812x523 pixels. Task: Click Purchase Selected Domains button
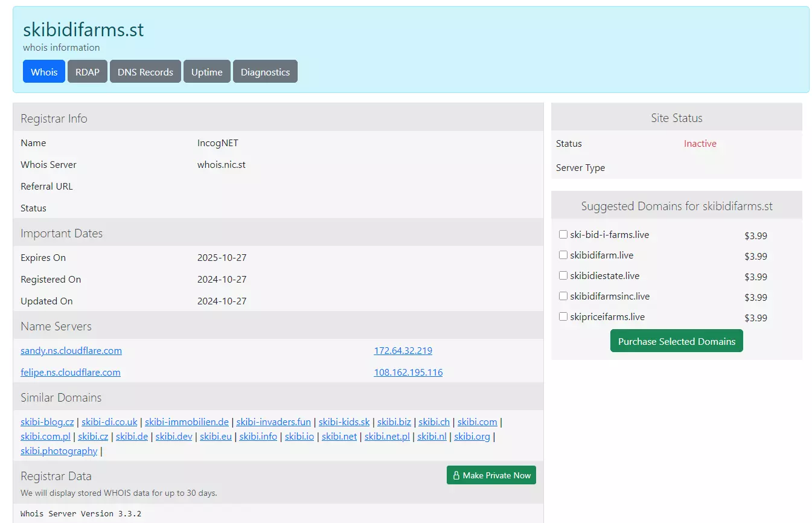(x=677, y=341)
